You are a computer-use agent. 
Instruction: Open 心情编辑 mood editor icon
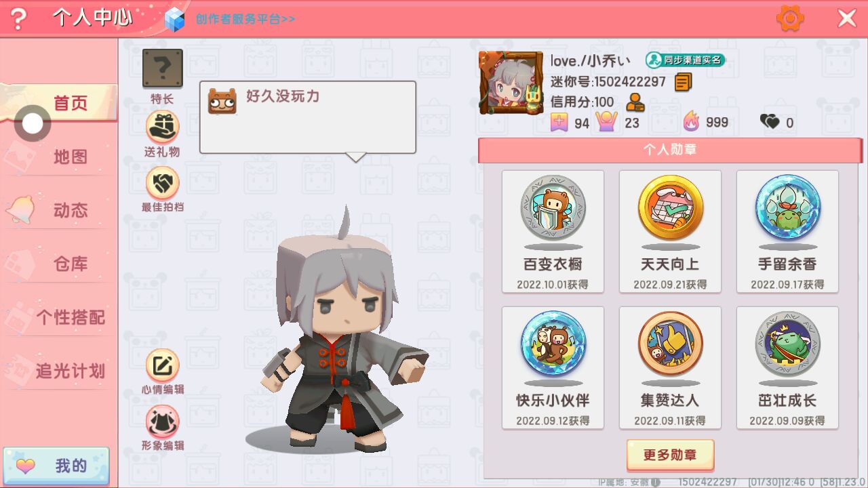point(163,365)
